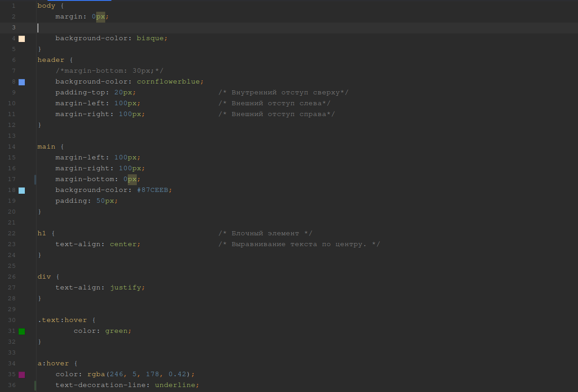Click line number 22 in the gutter
Screen dimensions: 578x392
tap(12, 233)
